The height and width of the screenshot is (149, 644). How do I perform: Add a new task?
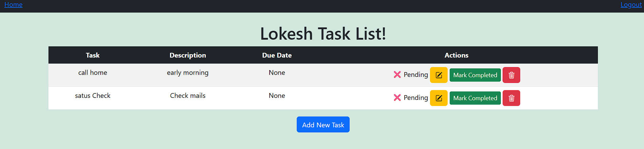pos(323,125)
